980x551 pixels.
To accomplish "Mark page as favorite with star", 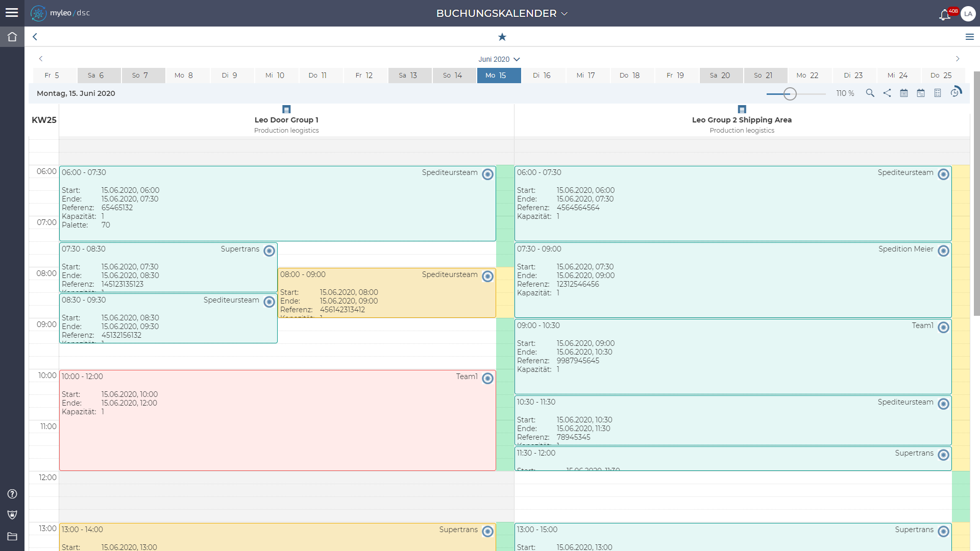I will pyautogui.click(x=502, y=37).
